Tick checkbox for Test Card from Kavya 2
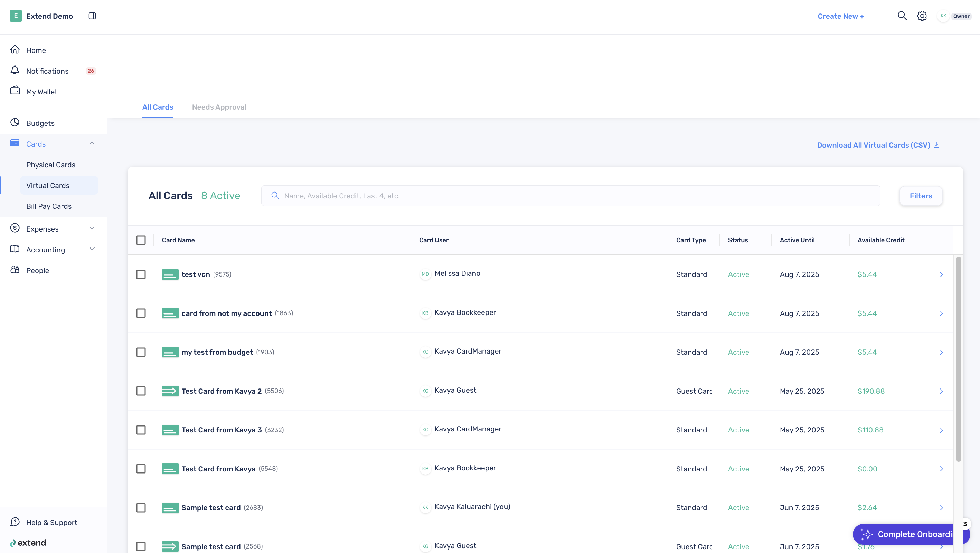Image resolution: width=980 pixels, height=553 pixels. click(x=141, y=391)
